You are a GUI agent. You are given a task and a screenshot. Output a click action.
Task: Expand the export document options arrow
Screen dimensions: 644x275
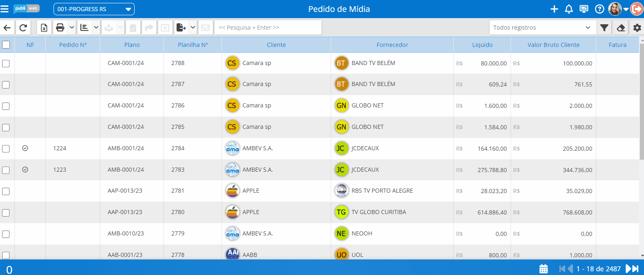tap(193, 28)
